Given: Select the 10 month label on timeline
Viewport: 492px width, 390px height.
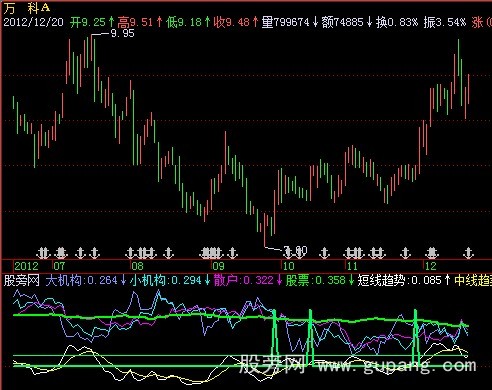Looking at the screenshot, I should 288,266.
